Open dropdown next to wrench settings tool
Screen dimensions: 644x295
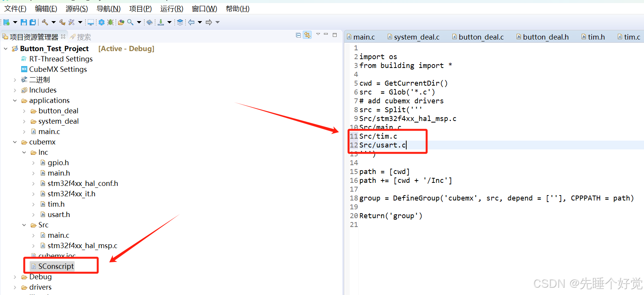click(x=80, y=22)
